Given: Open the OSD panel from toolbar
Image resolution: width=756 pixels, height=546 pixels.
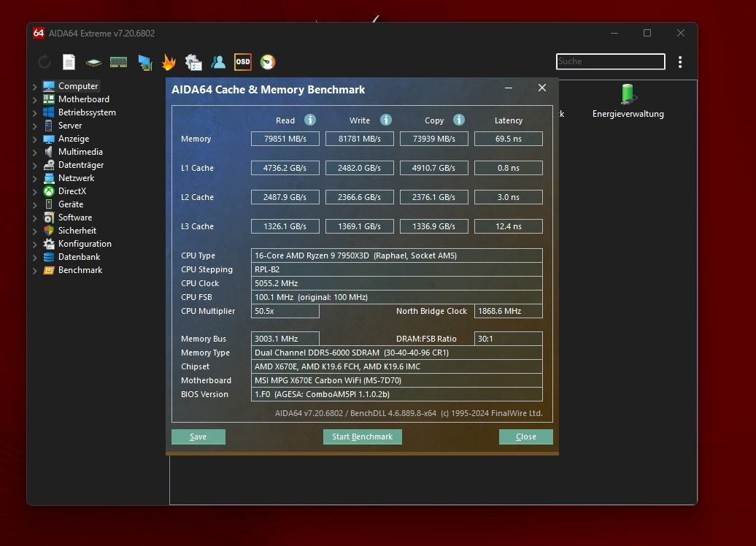Looking at the screenshot, I should pyautogui.click(x=242, y=62).
